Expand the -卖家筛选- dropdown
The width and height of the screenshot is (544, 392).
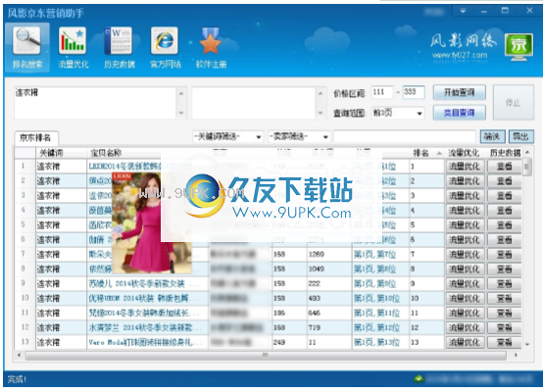(x=325, y=137)
